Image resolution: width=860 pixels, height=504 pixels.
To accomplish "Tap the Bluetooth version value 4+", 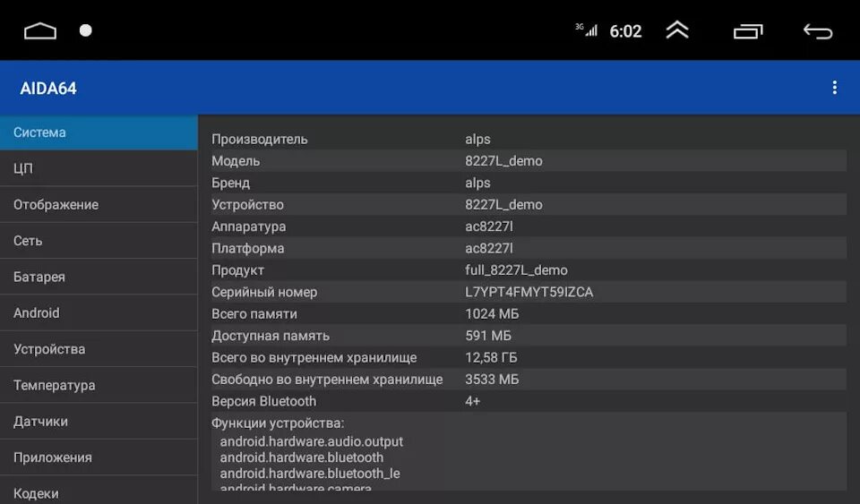I will (x=472, y=402).
